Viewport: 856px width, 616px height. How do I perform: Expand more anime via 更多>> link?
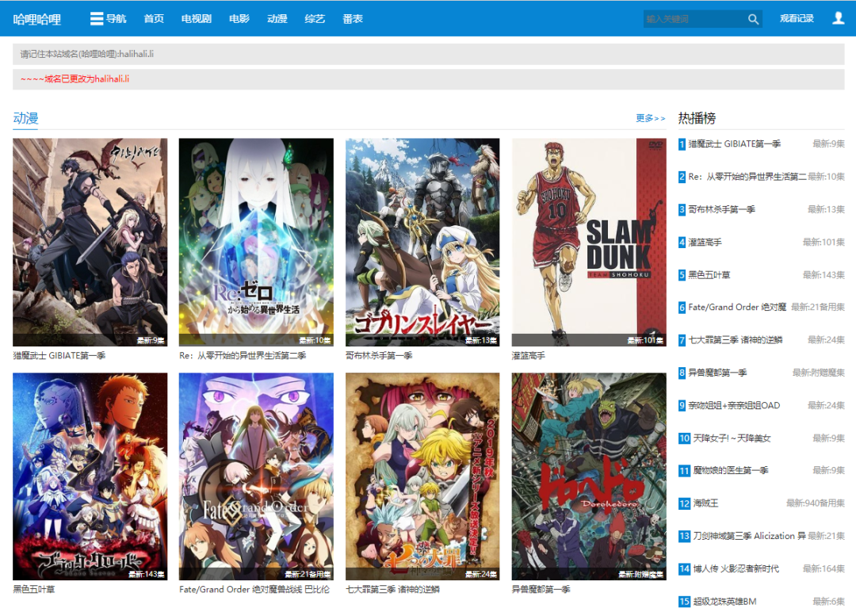coord(650,118)
